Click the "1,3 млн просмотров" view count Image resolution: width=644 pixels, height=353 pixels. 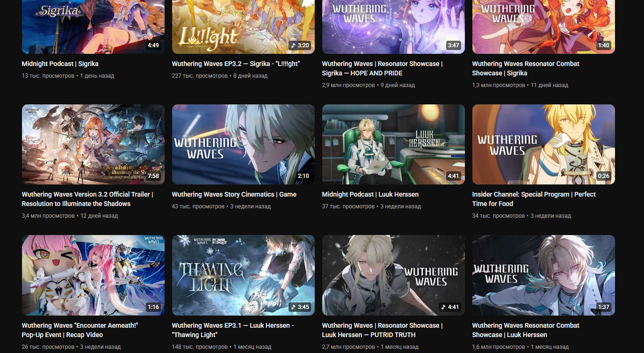coord(499,85)
